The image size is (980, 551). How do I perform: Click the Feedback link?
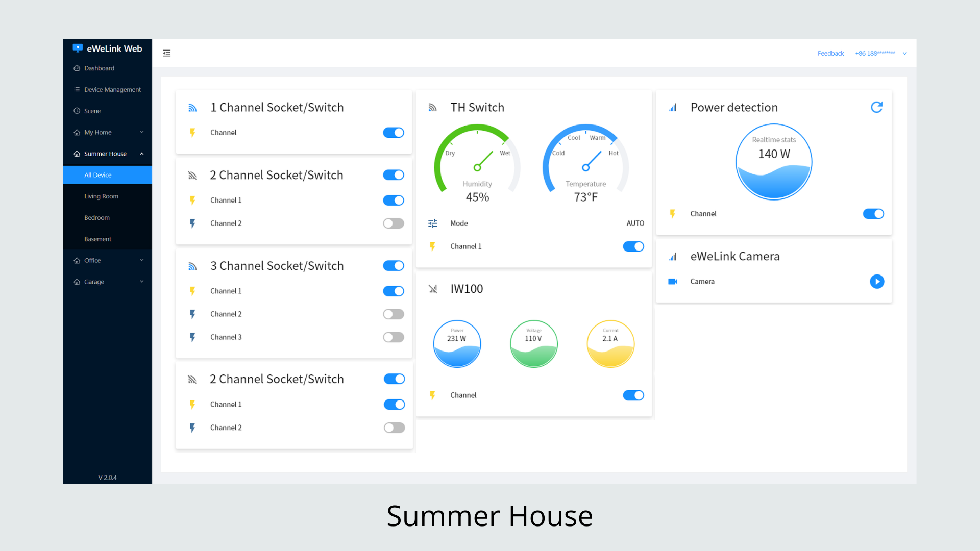click(x=830, y=53)
